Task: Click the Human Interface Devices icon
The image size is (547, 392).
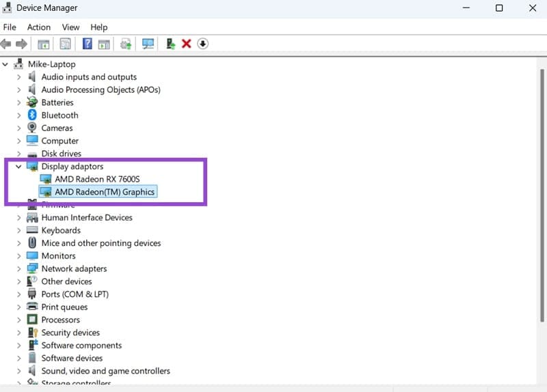Action: coord(32,217)
